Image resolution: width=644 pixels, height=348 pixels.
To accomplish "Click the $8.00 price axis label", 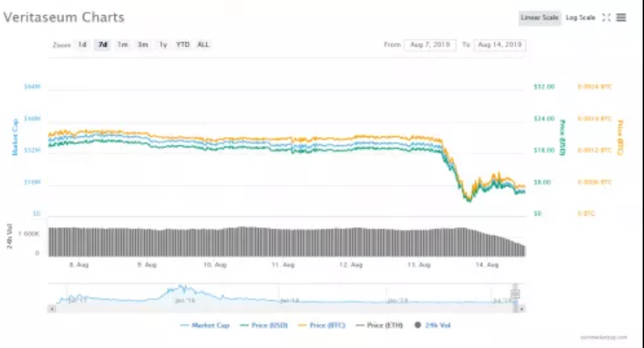I will (542, 182).
